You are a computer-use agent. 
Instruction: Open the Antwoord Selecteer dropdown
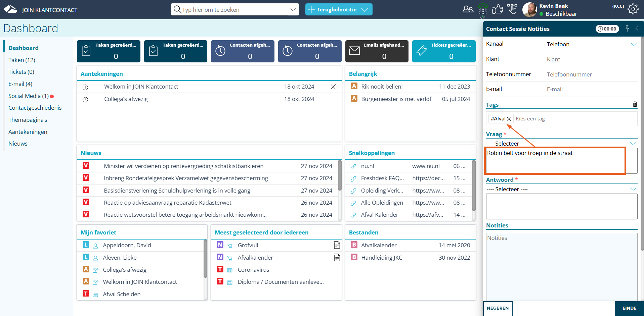[x=561, y=189]
